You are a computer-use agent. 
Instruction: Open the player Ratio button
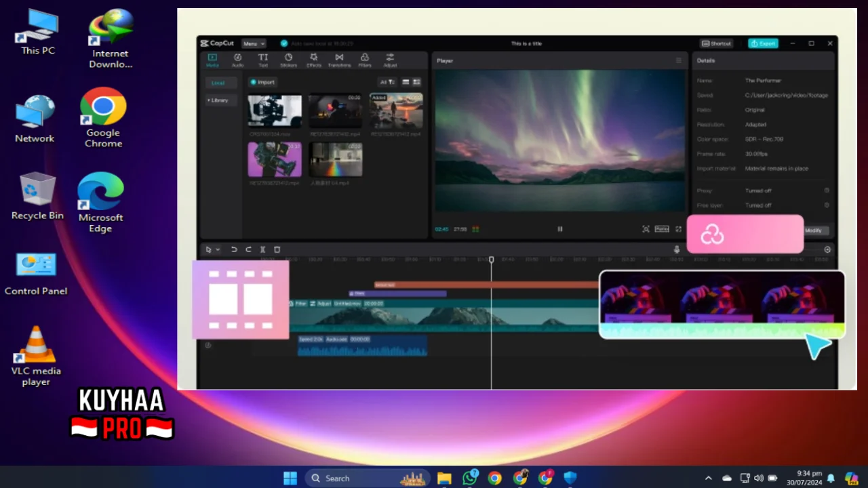tap(662, 229)
